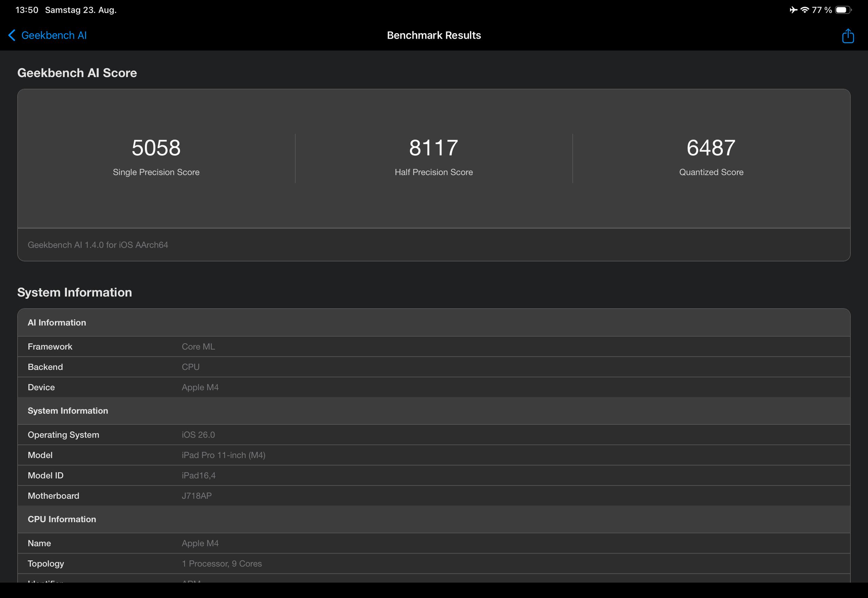
Task: Tap the 6487 quantized score
Action: (x=711, y=148)
